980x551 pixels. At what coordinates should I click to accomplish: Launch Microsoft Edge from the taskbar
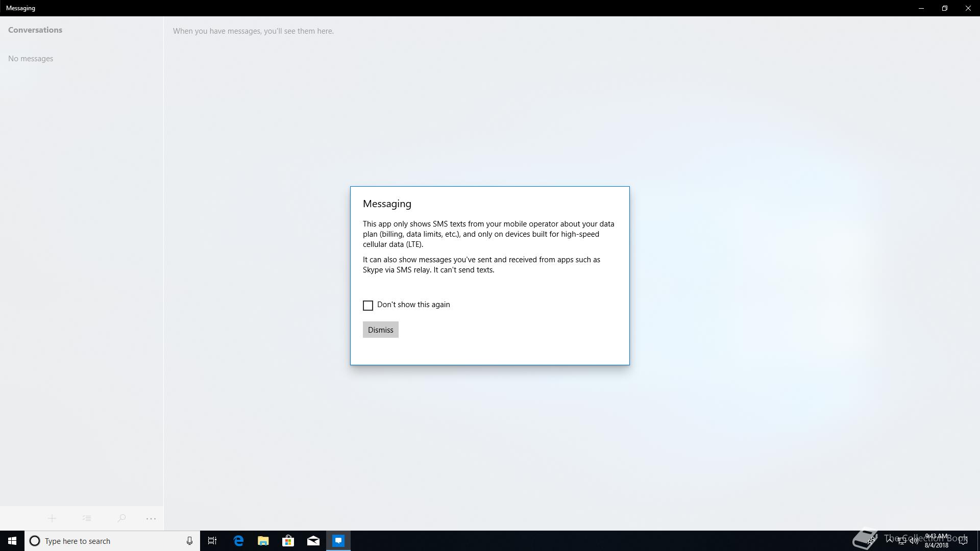[238, 541]
